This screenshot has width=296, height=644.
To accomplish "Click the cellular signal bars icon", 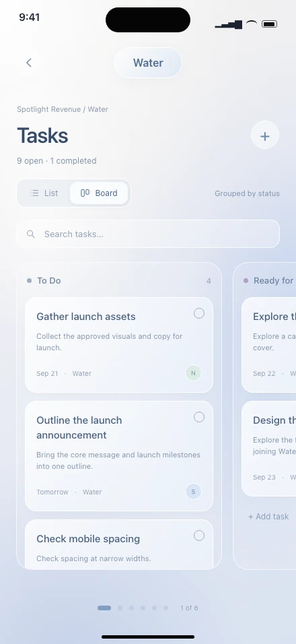I will [228, 25].
